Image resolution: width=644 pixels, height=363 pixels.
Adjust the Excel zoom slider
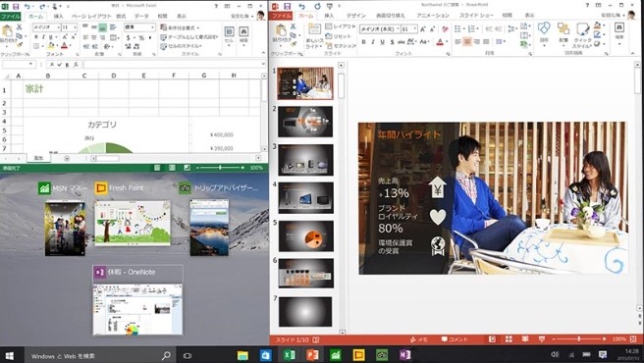point(221,168)
